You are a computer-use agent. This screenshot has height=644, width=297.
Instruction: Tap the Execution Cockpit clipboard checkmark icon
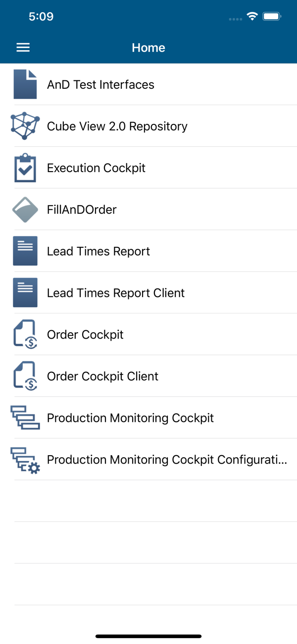click(x=25, y=168)
